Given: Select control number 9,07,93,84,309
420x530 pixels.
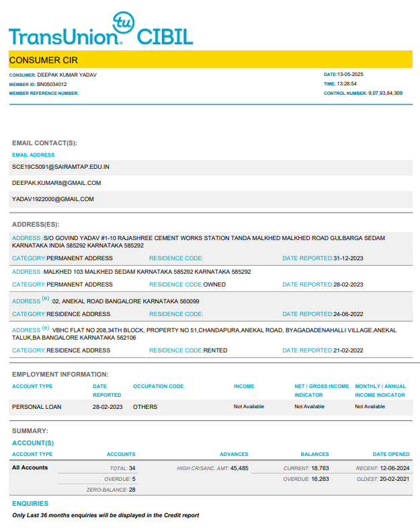Looking at the screenshot, I should (x=385, y=93).
